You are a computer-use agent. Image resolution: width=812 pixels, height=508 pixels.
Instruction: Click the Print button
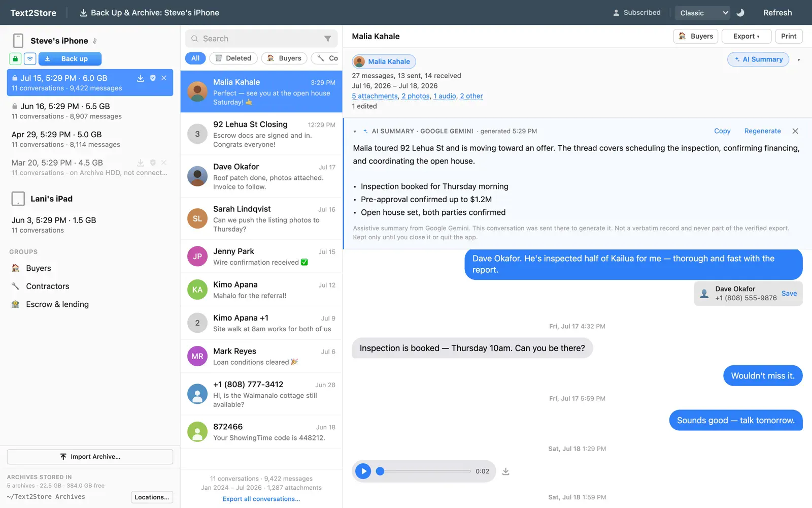(x=789, y=36)
